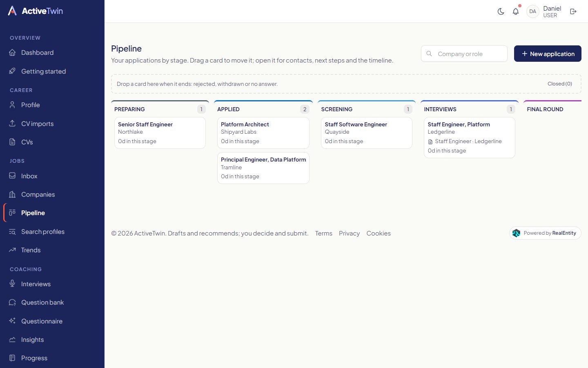Open notifications bell icon

516,11
